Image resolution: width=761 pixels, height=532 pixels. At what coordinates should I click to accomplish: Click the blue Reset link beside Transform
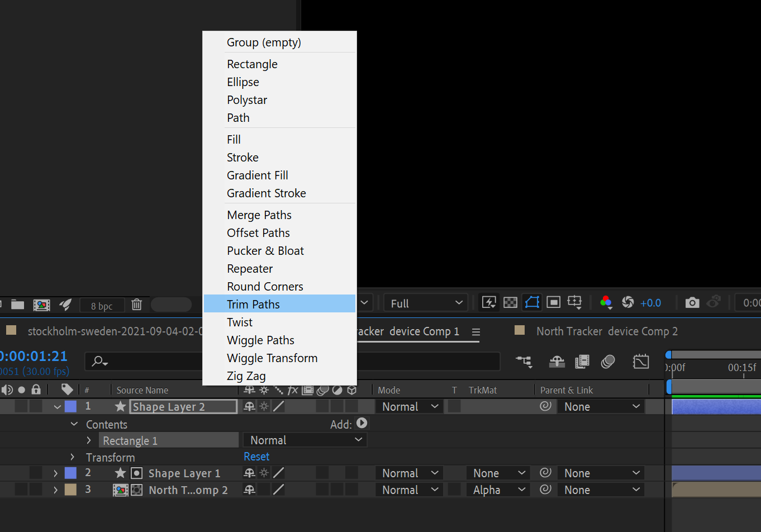[256, 457]
